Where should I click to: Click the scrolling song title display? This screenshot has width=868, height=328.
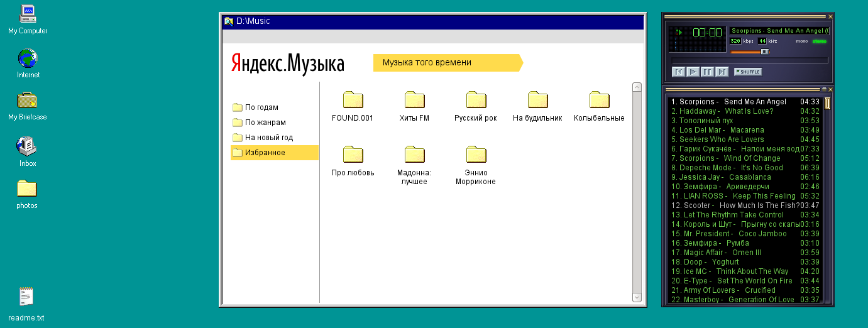coord(779,31)
